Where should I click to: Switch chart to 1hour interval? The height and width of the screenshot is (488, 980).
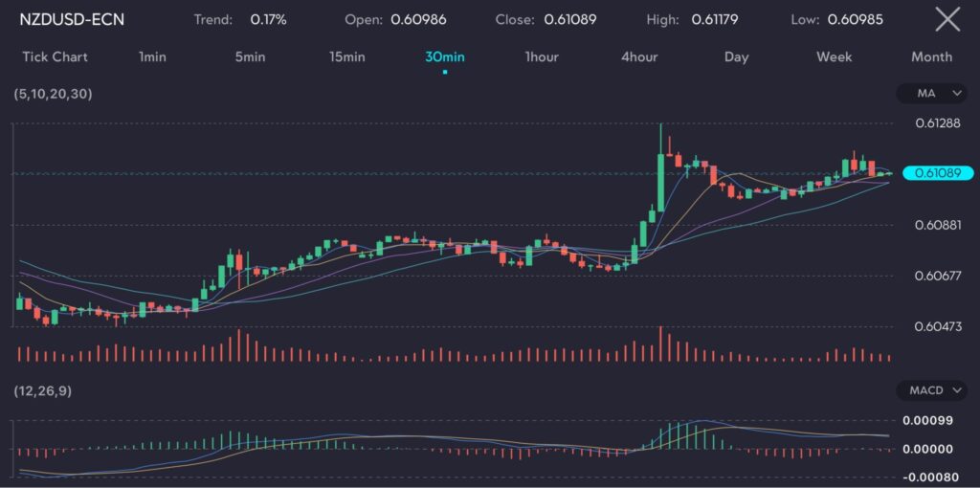tap(542, 56)
